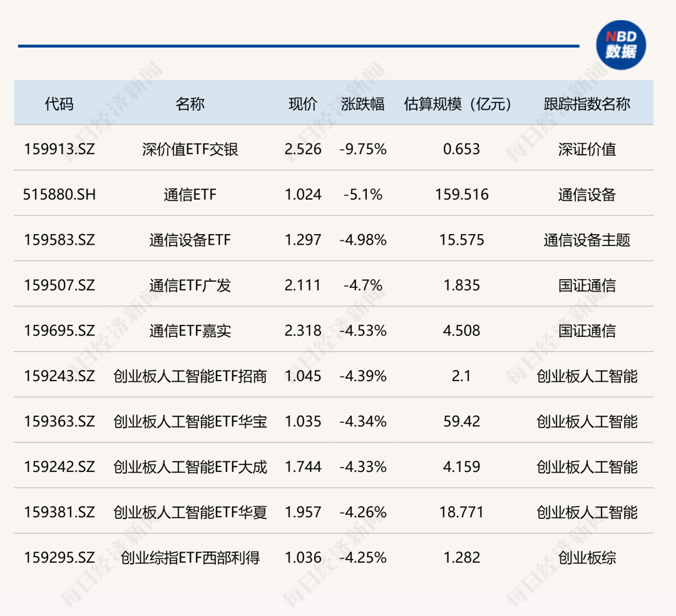Click the price 1.744
This screenshot has height=616, width=676.
click(x=303, y=467)
